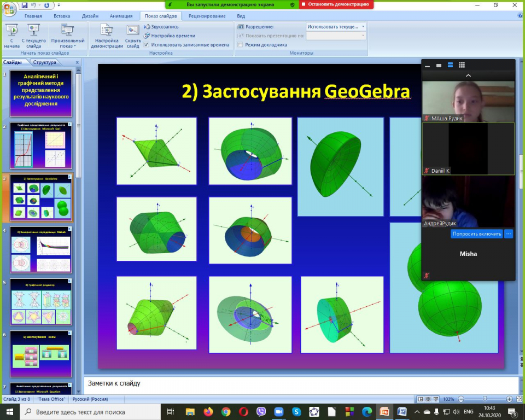This screenshot has width=525, height=420.
Task: Select slide 4 thumbnail about MatLab
Action: pos(41,249)
